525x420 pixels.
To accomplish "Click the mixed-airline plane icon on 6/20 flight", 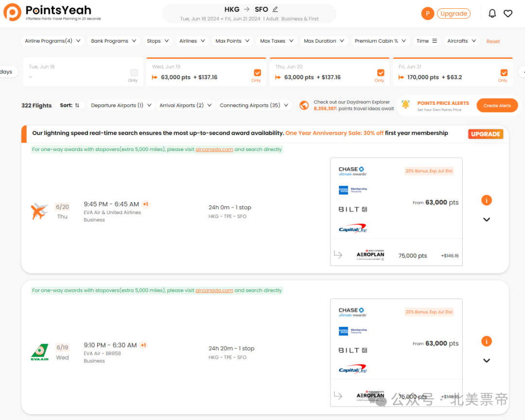I will click(39, 211).
